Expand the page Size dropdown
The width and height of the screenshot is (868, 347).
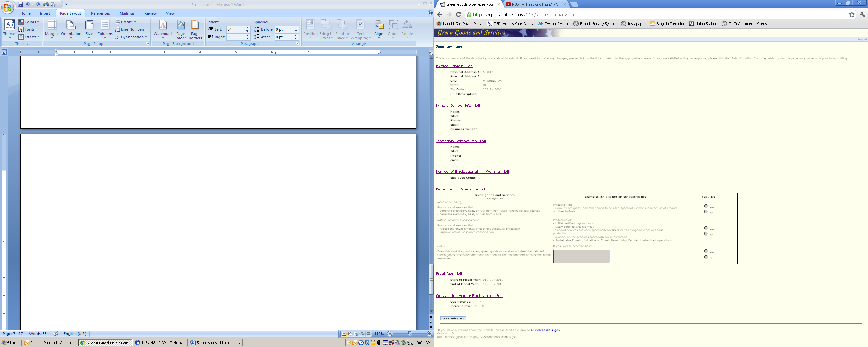[89, 29]
